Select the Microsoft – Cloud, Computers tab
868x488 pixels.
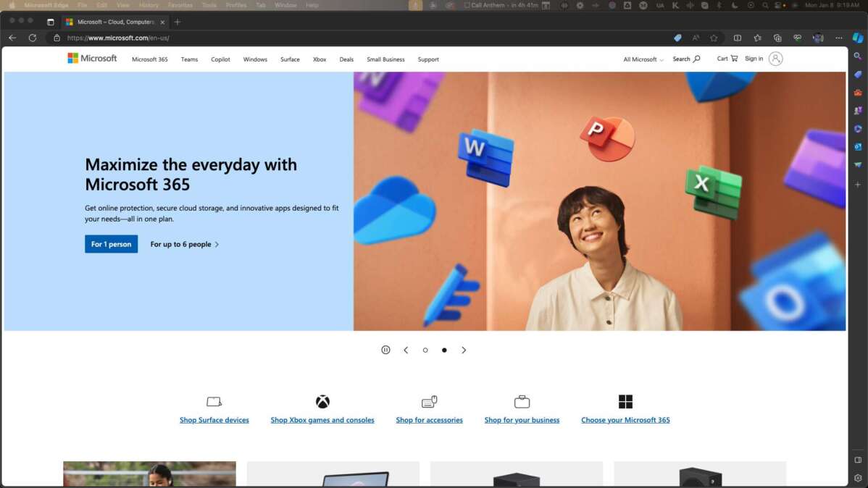coord(115,22)
